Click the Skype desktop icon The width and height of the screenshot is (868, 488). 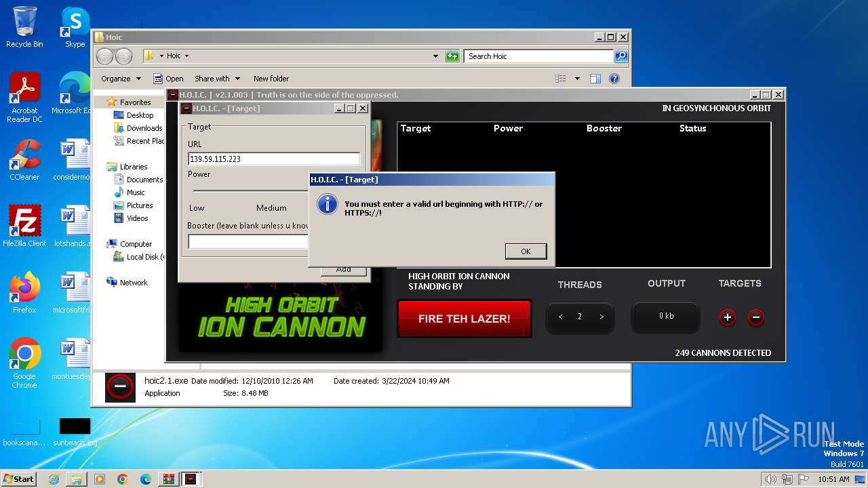click(x=75, y=27)
